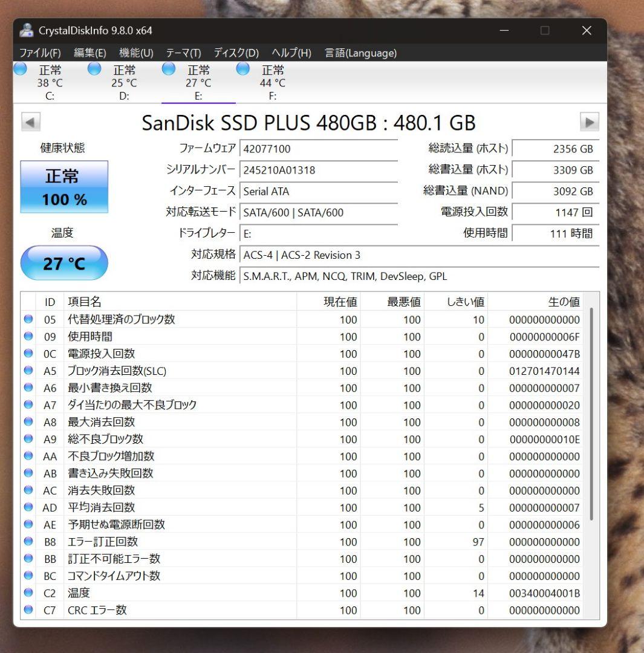644x653 pixels.
Task: Click the features field S.M.A.R.T., APM, NCQ
Action: [420, 276]
